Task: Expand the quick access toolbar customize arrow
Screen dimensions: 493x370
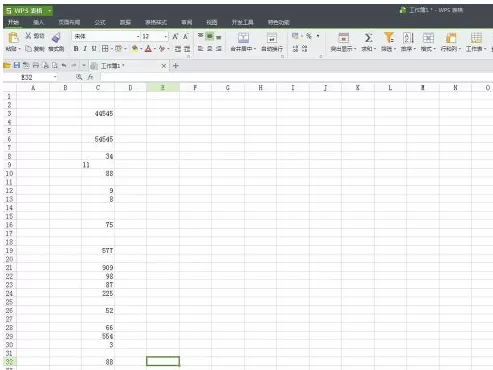Action: [84, 66]
